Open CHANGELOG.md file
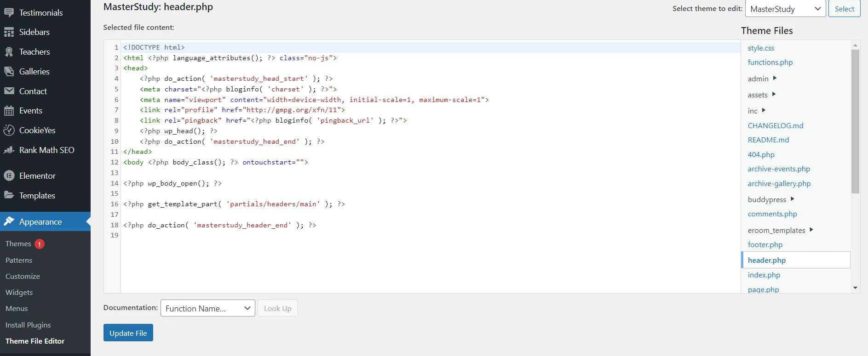 (776, 125)
